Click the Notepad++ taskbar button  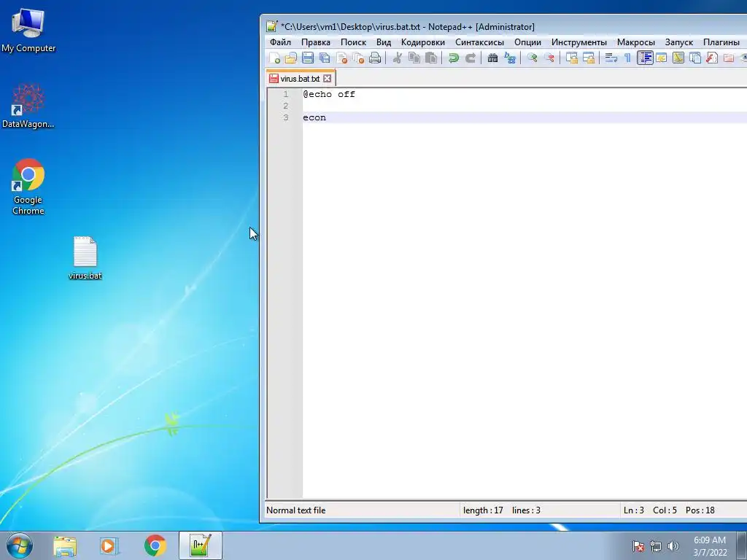click(x=201, y=545)
